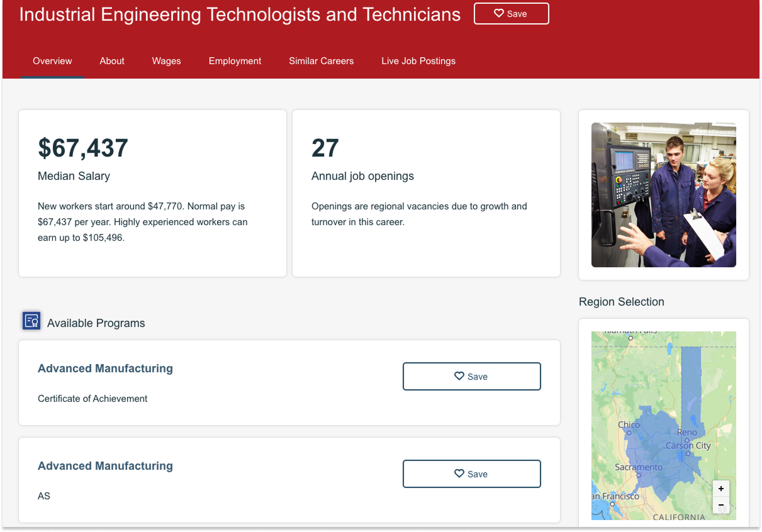View the Similar Careers tab
This screenshot has height=532, width=762.
(321, 61)
